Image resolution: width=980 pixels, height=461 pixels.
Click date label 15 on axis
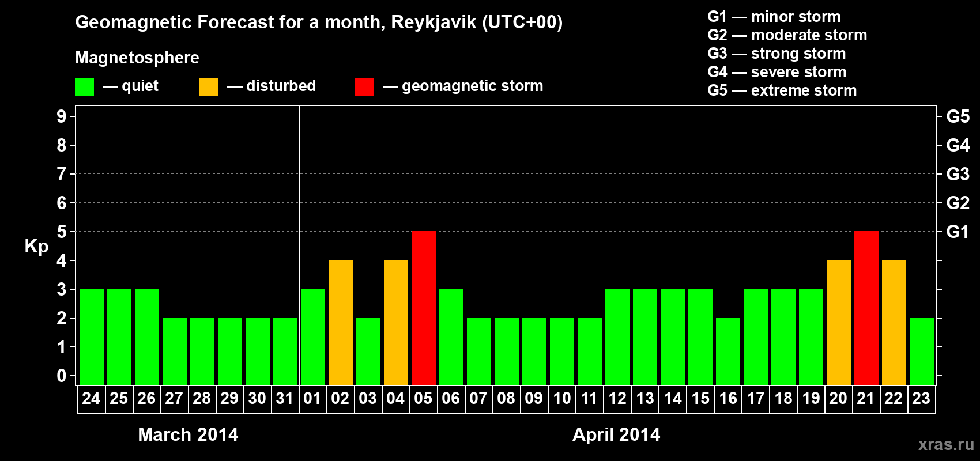tap(700, 398)
